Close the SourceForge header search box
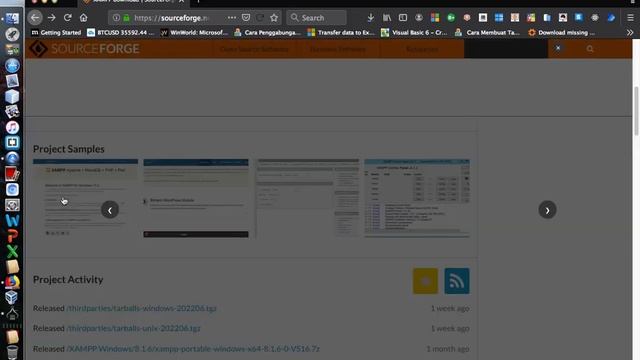 [x=558, y=48]
